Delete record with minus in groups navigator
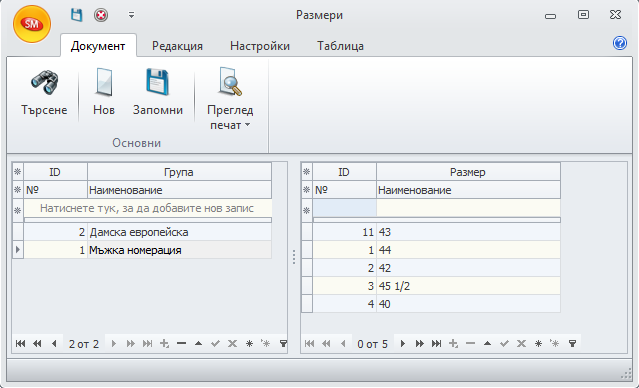This screenshot has width=639, height=388. click(x=181, y=344)
